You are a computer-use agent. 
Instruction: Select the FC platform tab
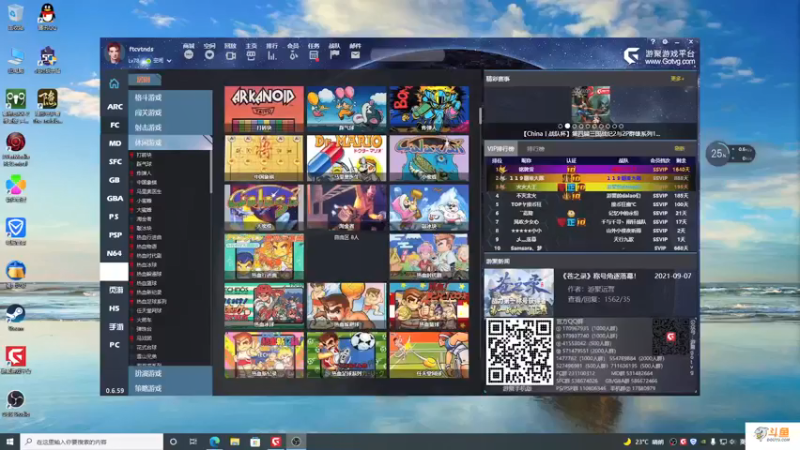[x=114, y=125]
